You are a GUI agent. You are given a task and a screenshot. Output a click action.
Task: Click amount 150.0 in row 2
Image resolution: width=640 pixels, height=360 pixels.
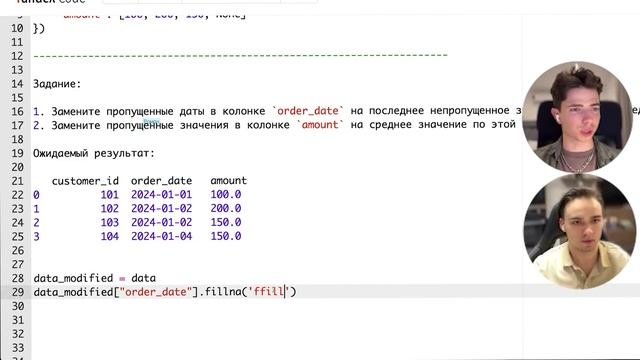point(226,222)
